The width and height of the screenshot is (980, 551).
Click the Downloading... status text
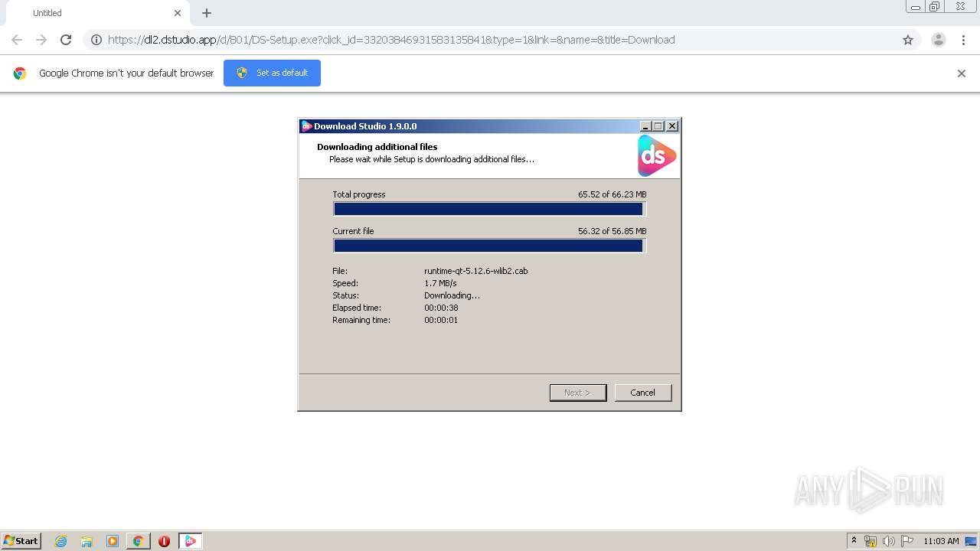point(452,295)
